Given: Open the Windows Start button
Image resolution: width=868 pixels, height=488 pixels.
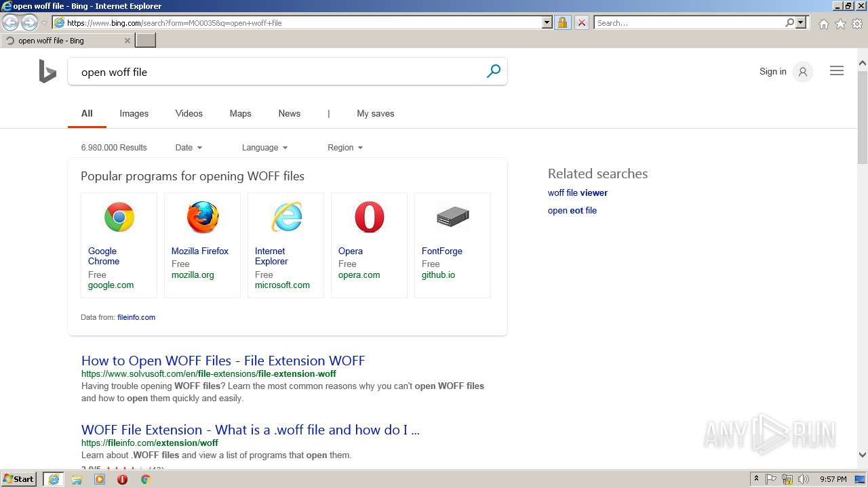Looking at the screenshot, I should (19, 479).
